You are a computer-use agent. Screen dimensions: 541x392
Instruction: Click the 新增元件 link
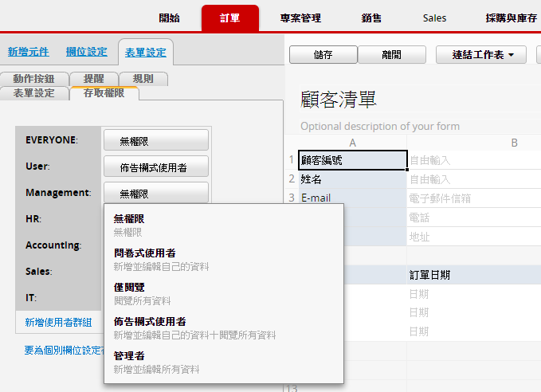click(29, 52)
